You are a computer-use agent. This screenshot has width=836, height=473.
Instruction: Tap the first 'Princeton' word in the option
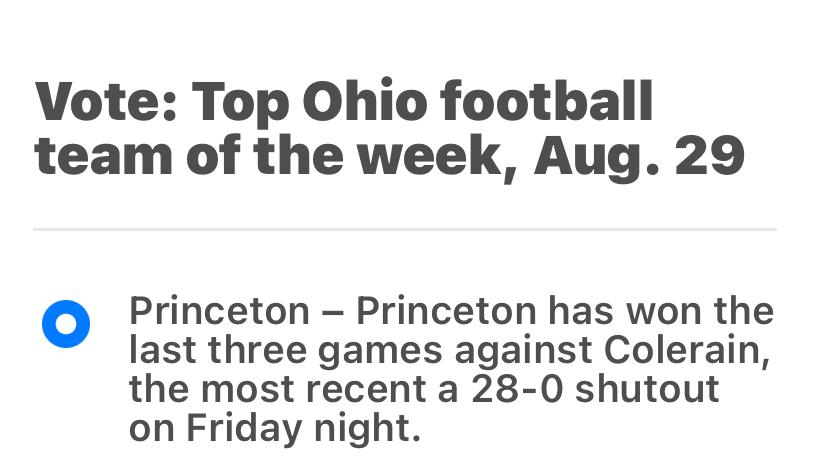coord(219,311)
